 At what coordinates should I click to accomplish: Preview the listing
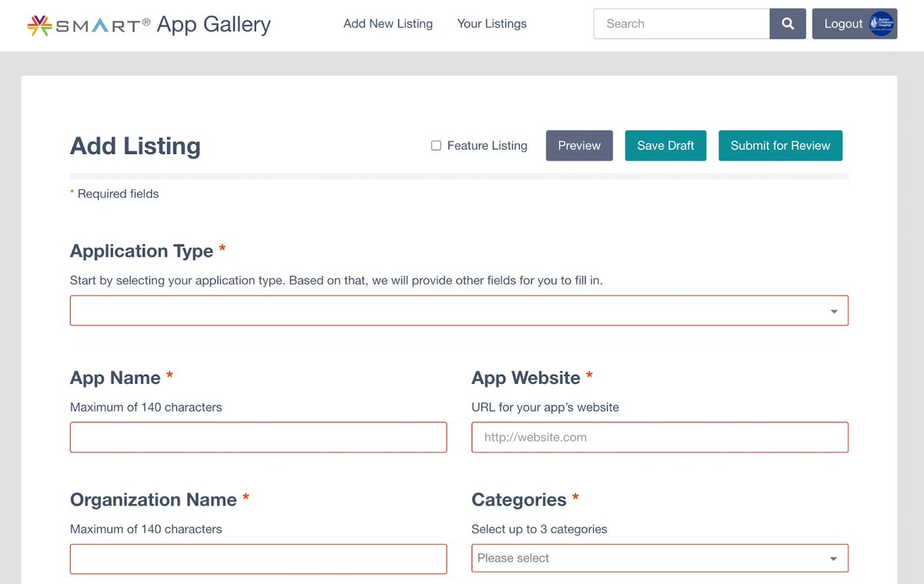coord(579,145)
